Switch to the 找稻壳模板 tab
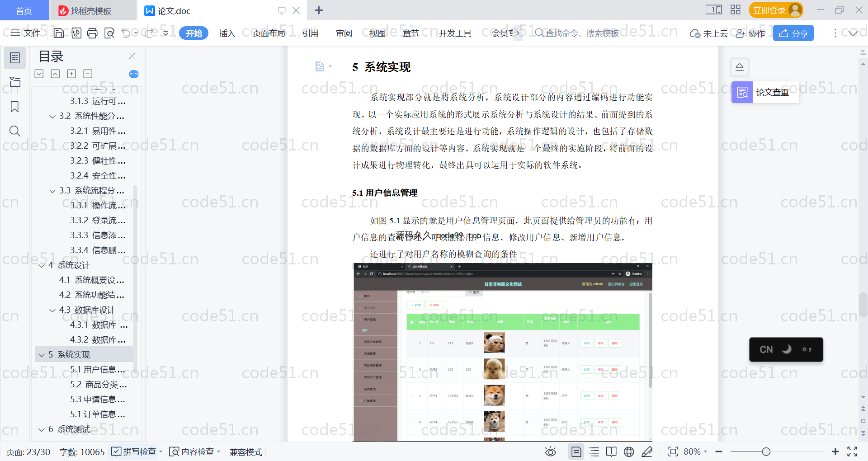 [92, 10]
